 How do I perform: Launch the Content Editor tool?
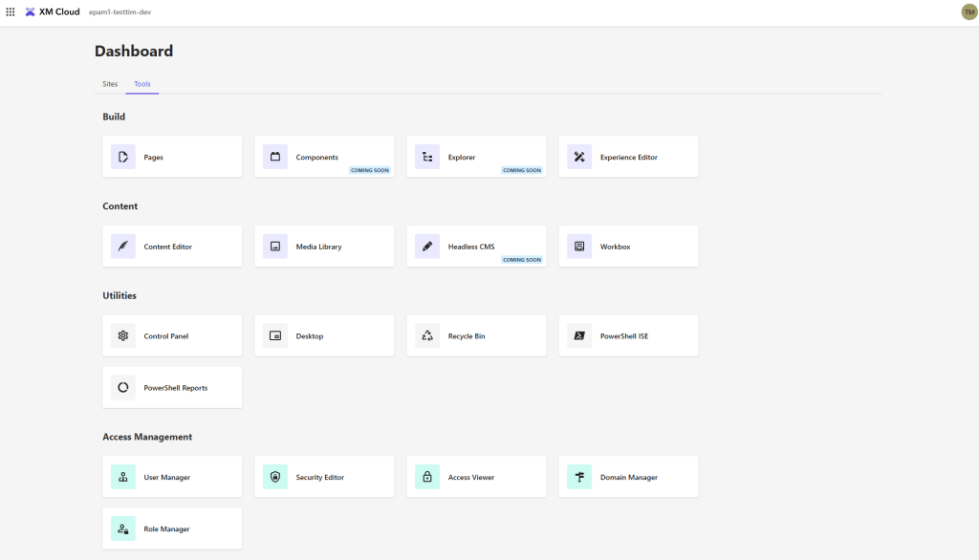170,246
